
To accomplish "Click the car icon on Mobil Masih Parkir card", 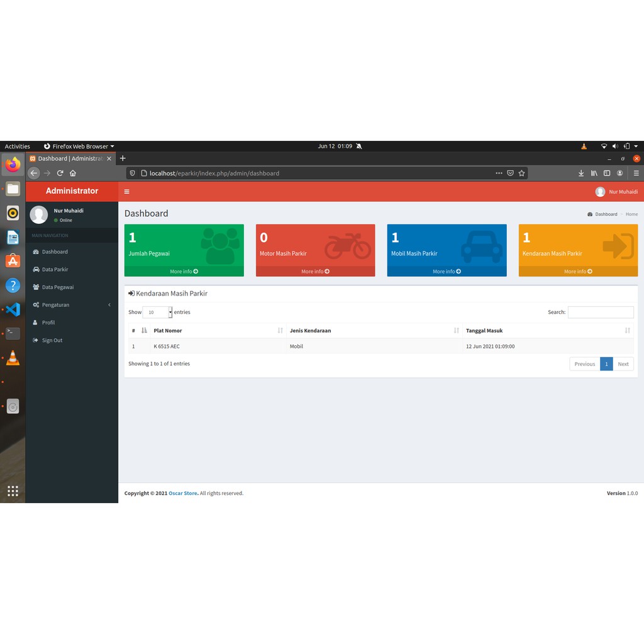I will pos(481,247).
